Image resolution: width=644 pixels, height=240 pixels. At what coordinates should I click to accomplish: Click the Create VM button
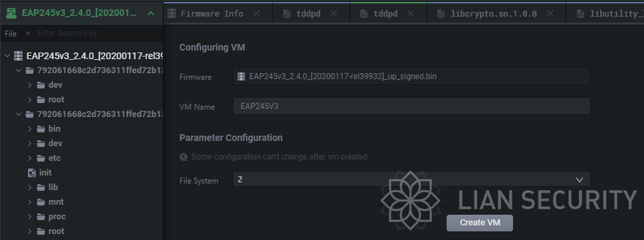[480, 223]
